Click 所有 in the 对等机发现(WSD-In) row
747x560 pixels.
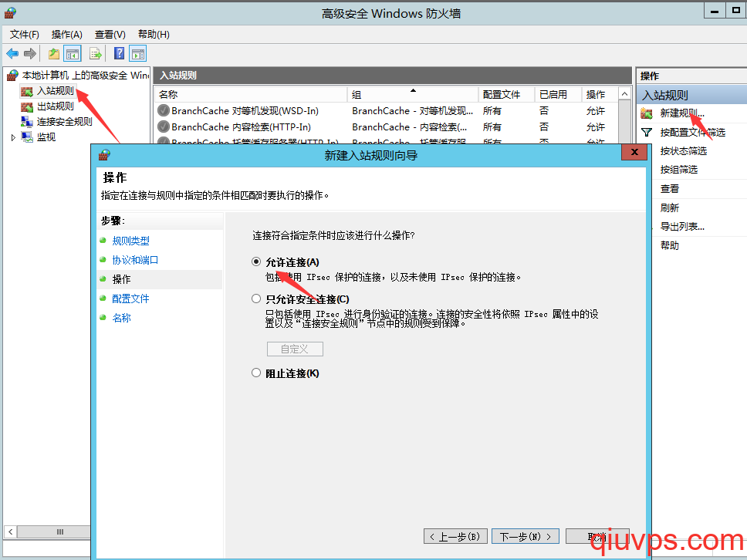(492, 111)
